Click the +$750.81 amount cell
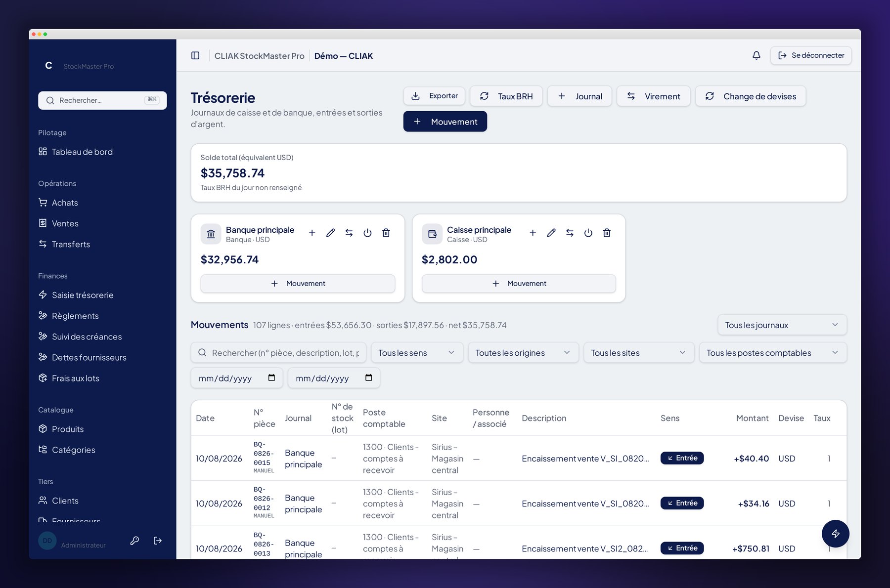Image resolution: width=890 pixels, height=588 pixels. [751, 548]
